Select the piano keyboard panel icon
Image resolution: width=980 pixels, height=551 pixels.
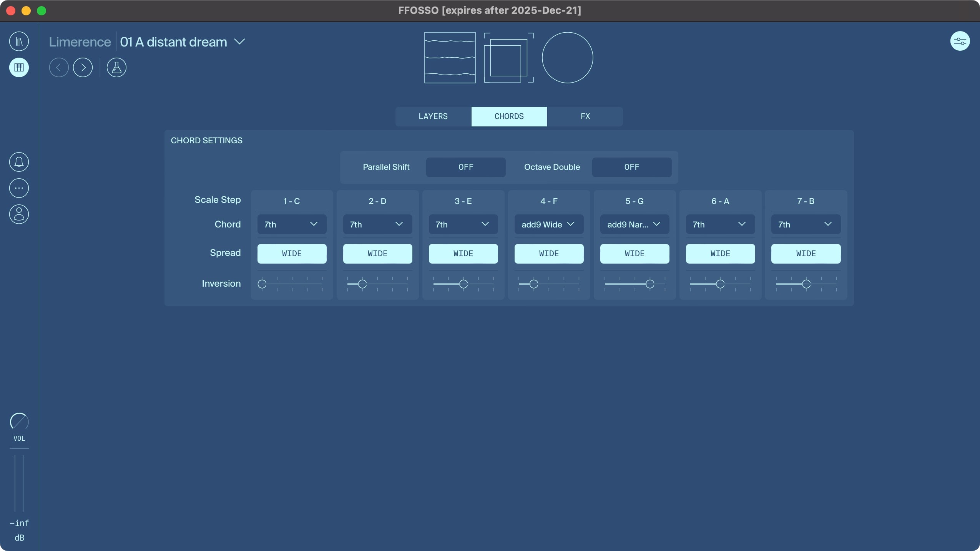19,68
